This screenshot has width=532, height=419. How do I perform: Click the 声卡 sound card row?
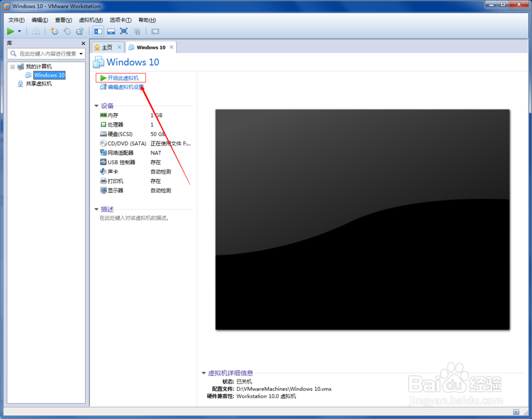point(145,172)
